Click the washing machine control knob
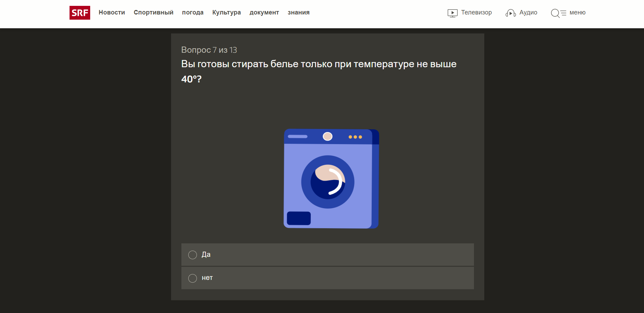This screenshot has width=644, height=313. tap(327, 137)
